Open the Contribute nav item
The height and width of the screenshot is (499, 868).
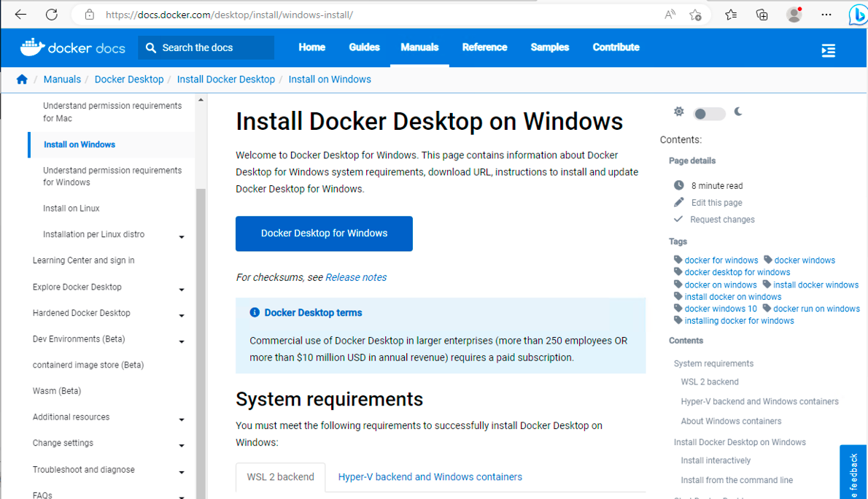click(616, 47)
